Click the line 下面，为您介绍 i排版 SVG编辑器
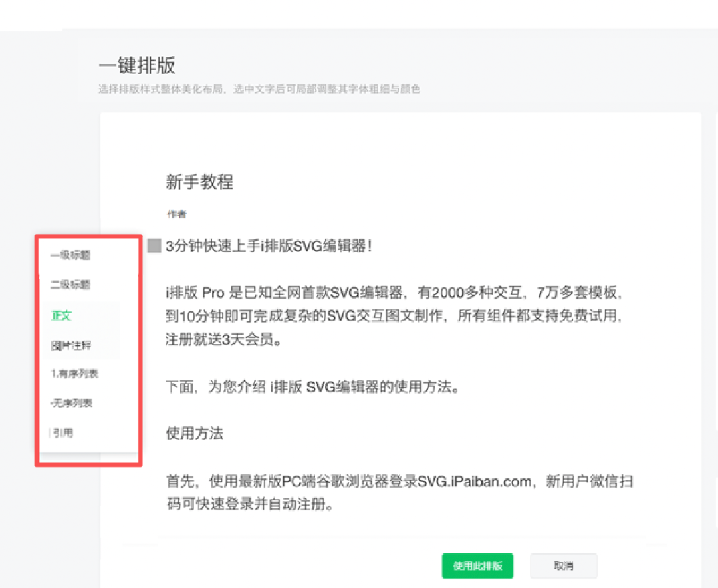This screenshot has width=718, height=588. point(312,387)
